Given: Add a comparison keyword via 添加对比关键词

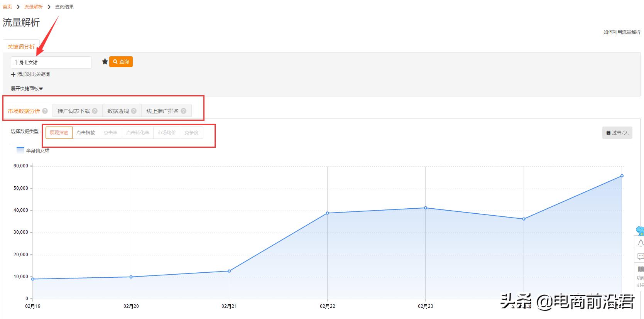Looking at the screenshot, I should 30,74.
